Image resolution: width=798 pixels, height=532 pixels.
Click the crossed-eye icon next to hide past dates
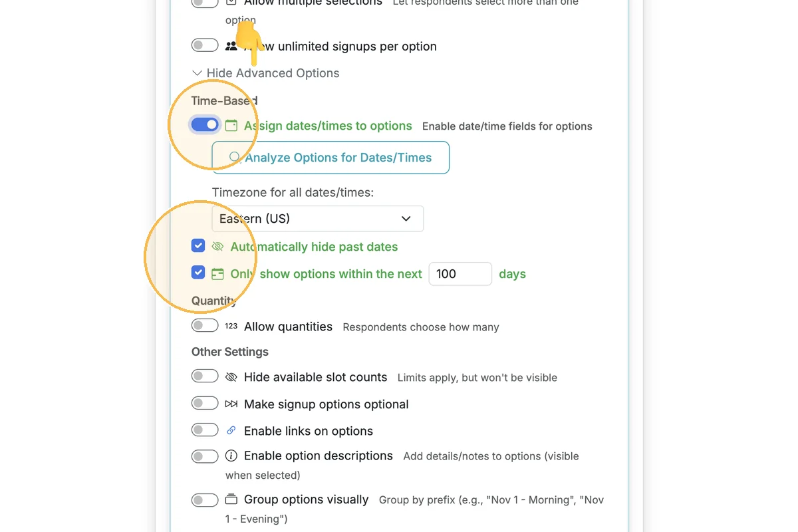click(217, 246)
